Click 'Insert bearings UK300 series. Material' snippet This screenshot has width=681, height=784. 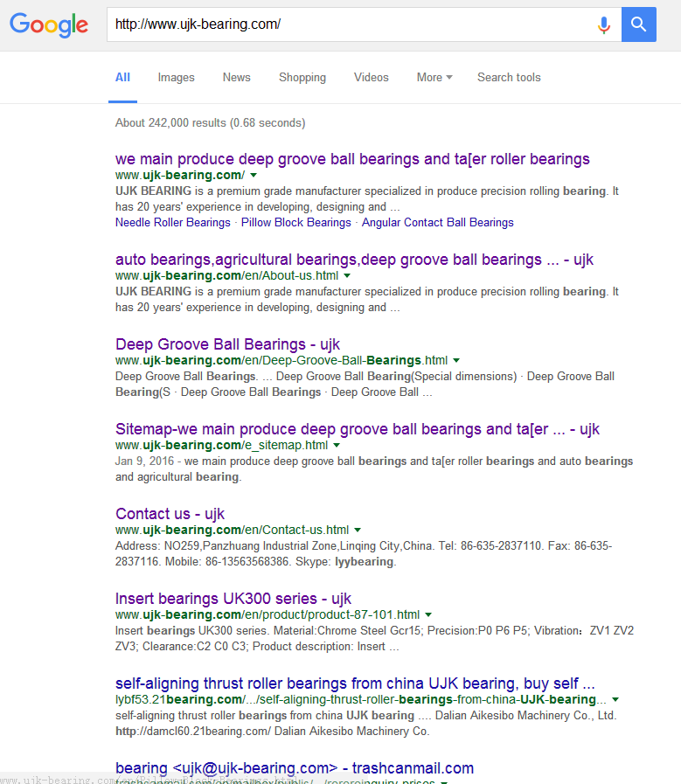pos(374,639)
